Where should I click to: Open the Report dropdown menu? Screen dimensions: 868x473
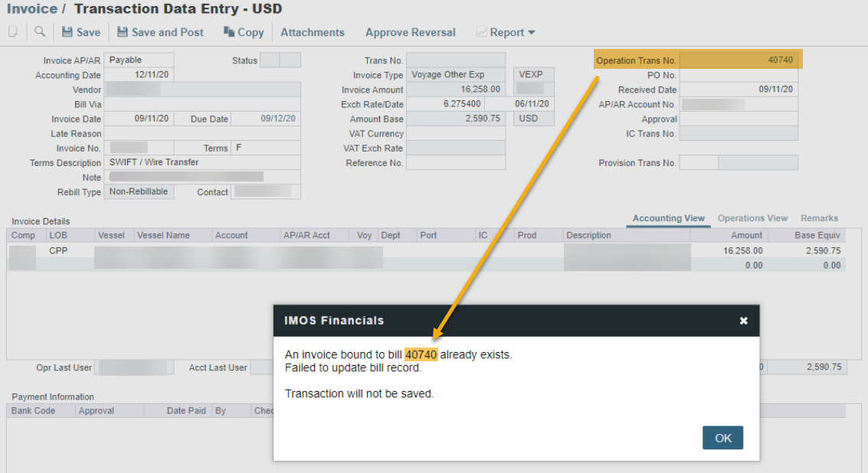506,32
